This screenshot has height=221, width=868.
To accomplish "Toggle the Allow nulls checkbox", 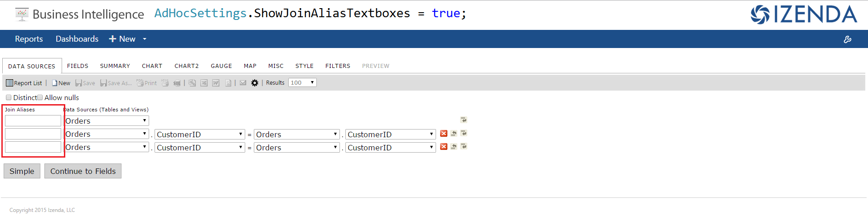I will (x=40, y=97).
